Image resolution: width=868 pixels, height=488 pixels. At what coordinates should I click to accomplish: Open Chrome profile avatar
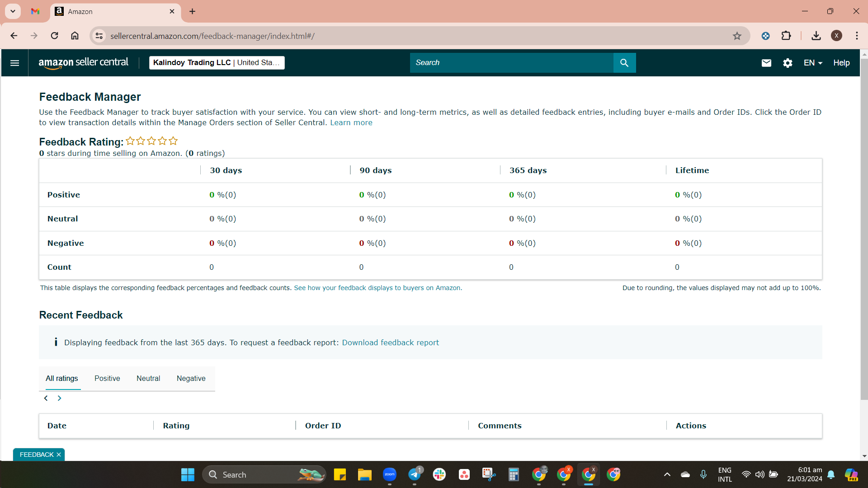pos(836,36)
